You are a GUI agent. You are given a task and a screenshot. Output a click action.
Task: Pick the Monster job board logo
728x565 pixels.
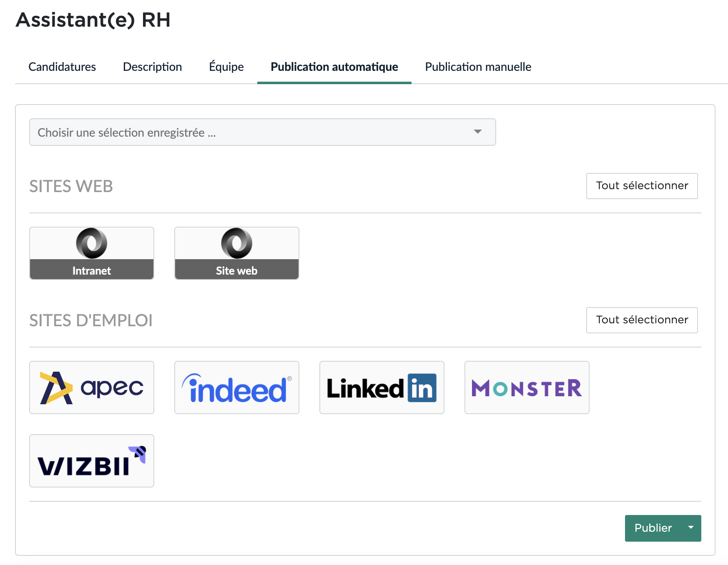point(527,387)
